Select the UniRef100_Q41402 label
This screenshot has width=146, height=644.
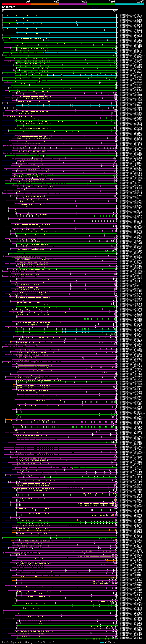[x=131, y=70]
